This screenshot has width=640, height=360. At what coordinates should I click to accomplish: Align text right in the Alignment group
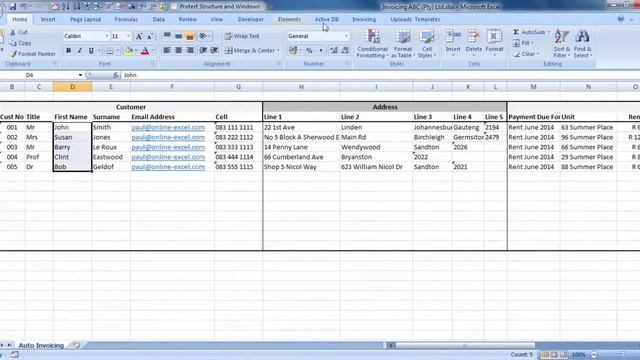(x=190, y=50)
